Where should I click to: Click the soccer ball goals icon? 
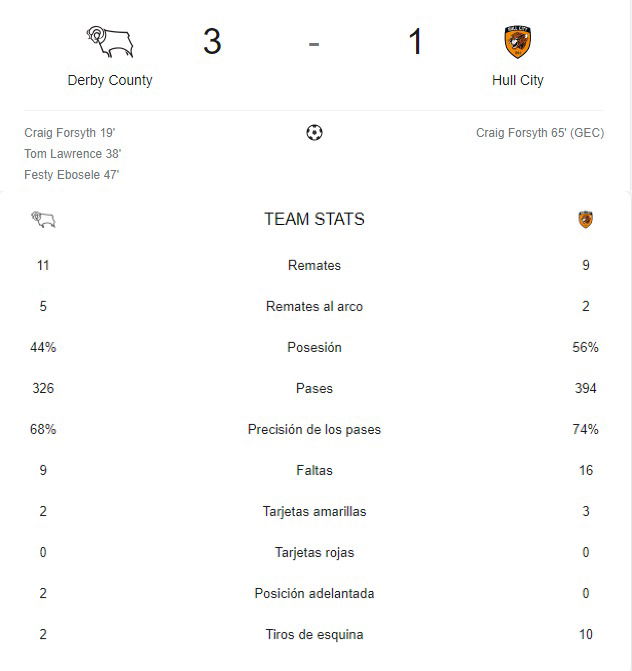click(315, 133)
